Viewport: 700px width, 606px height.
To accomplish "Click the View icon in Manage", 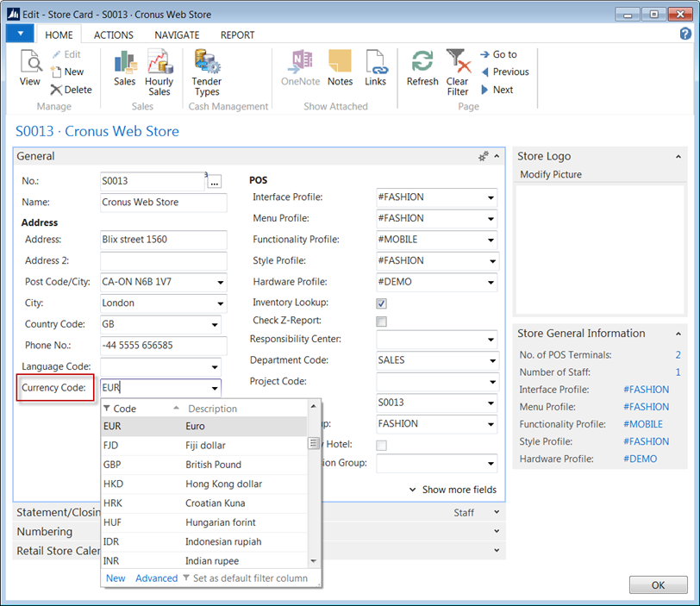I will [x=30, y=64].
